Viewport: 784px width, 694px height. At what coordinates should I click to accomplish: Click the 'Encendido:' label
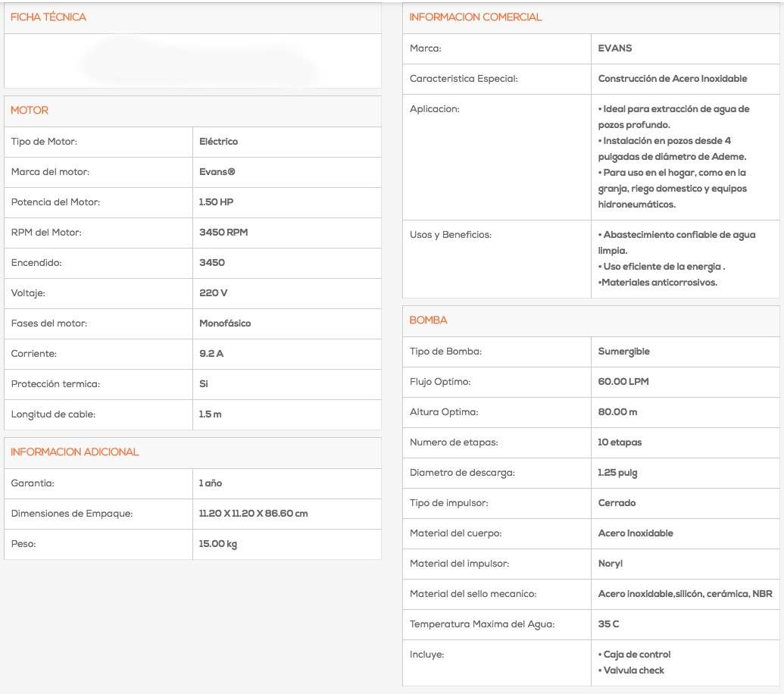click(36, 263)
